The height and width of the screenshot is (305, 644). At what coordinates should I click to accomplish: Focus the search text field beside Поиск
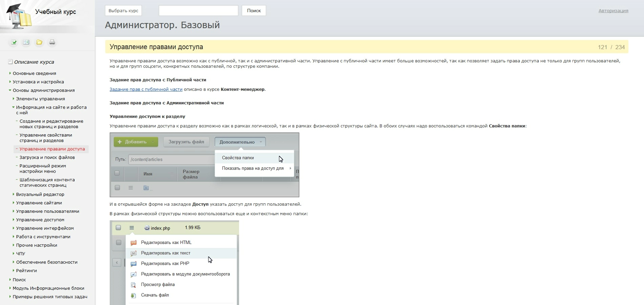198,11
